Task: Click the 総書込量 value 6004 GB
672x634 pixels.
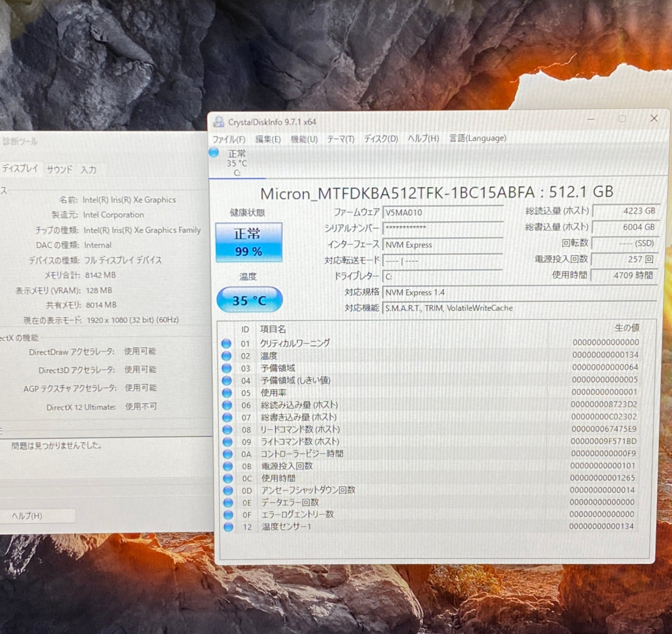Action: coord(625,227)
